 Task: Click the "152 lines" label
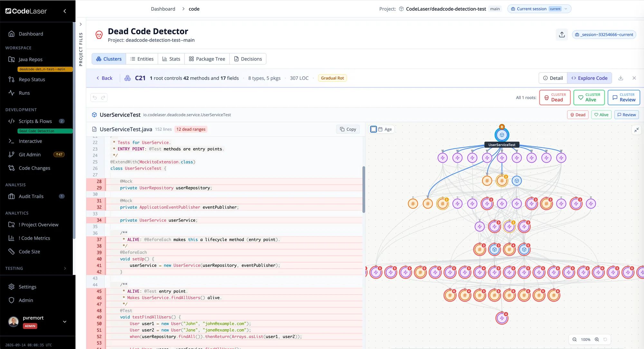[x=163, y=129]
